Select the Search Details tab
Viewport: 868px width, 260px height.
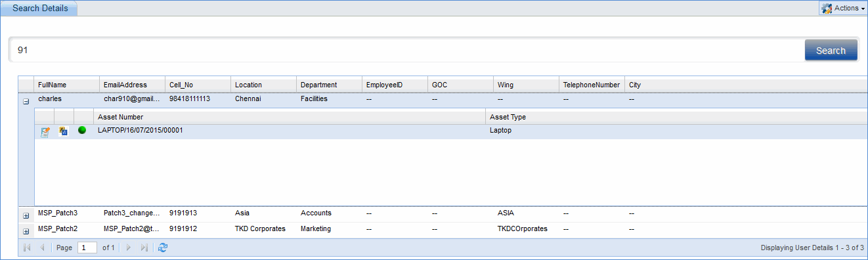click(x=40, y=8)
